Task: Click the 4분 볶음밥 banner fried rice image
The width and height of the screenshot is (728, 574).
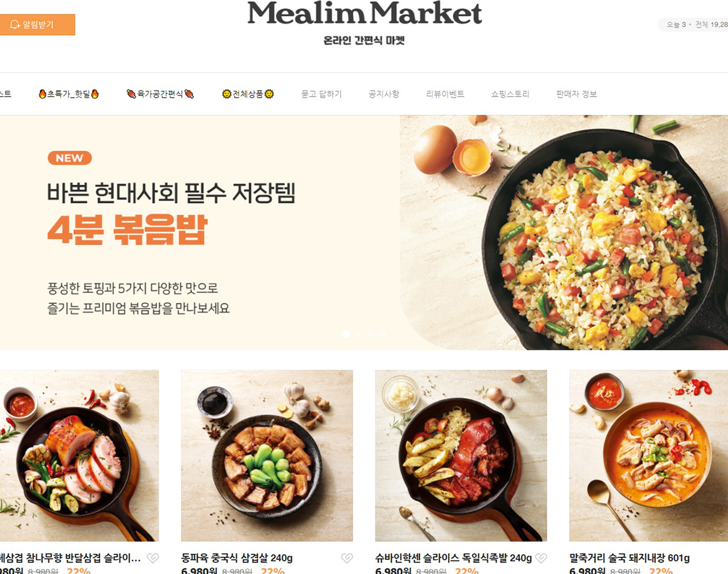Action: pyautogui.click(x=564, y=232)
